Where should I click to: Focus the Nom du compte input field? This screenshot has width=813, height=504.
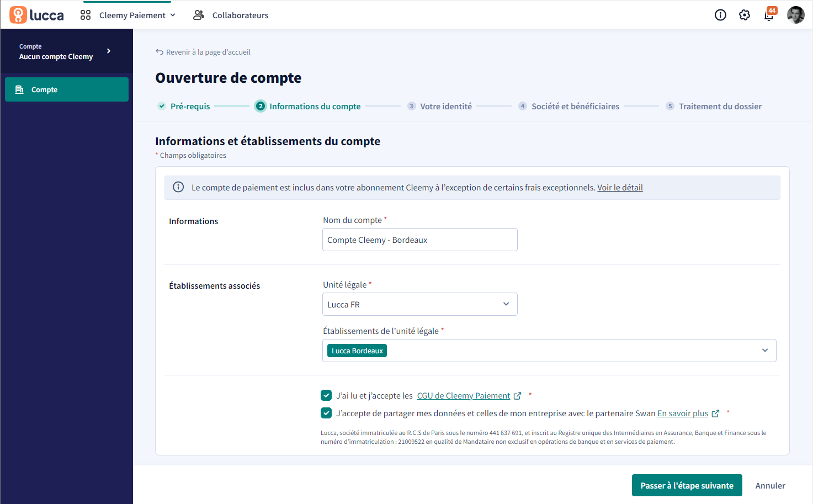click(420, 240)
